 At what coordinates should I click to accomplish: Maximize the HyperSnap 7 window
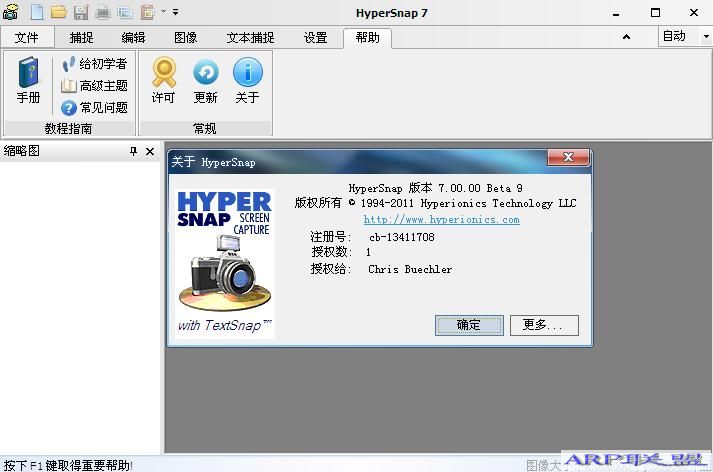click(655, 13)
